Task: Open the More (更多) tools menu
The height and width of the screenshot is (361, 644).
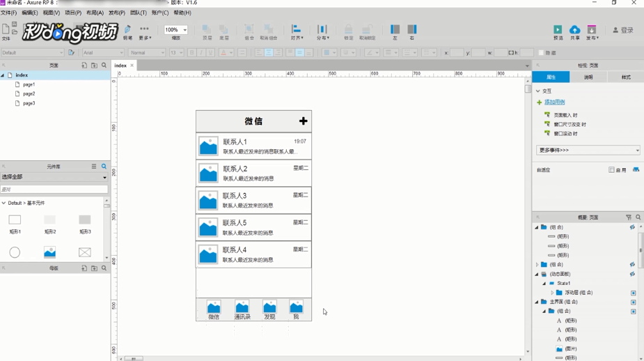Action: click(145, 31)
